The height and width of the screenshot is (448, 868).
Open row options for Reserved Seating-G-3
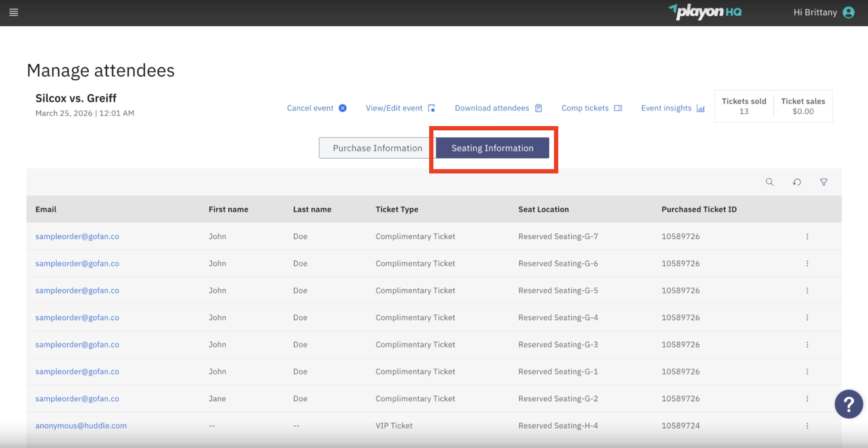pyautogui.click(x=807, y=345)
